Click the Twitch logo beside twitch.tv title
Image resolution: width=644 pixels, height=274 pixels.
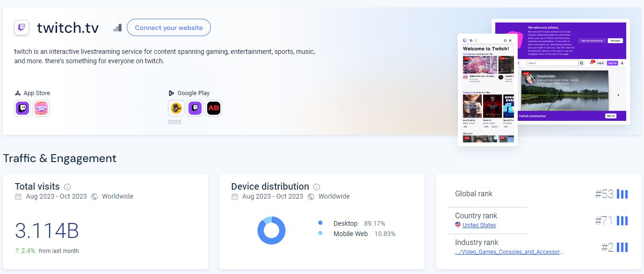pos(22,28)
